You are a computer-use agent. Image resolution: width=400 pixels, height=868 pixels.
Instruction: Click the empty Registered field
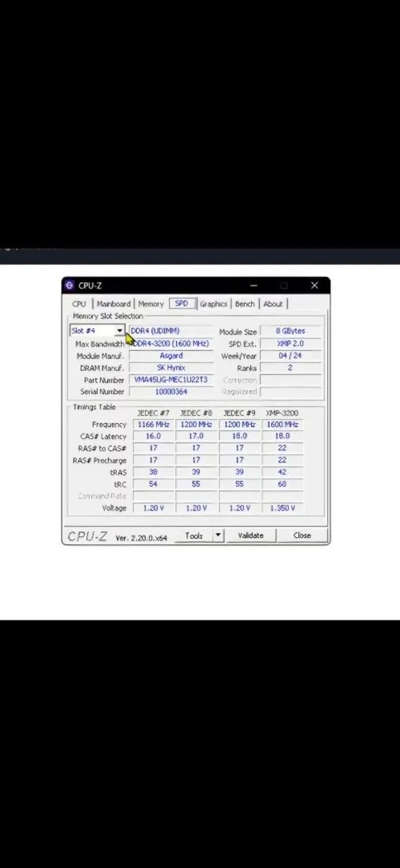[290, 391]
